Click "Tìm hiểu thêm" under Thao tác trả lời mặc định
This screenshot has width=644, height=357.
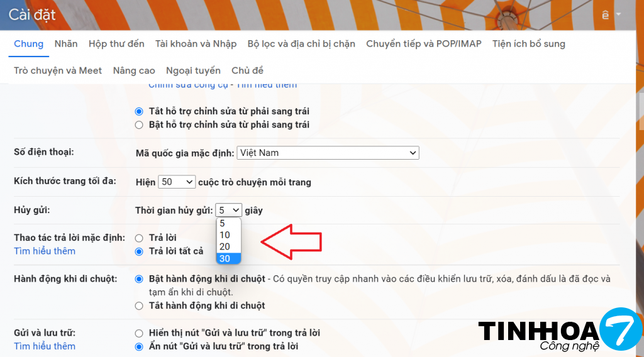coord(45,251)
